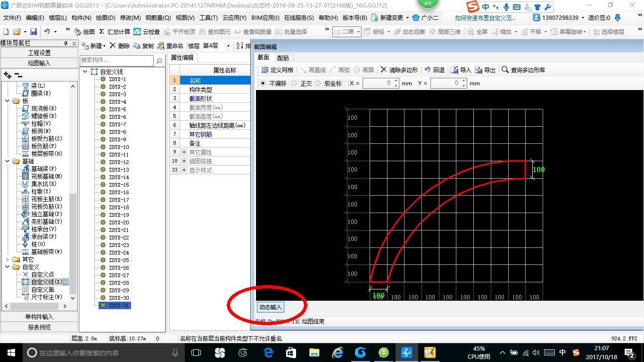Image resolution: width=644 pixels, height=362 pixels.
Task: Click 清除多边形 clear polygon tool
Action: tap(399, 70)
